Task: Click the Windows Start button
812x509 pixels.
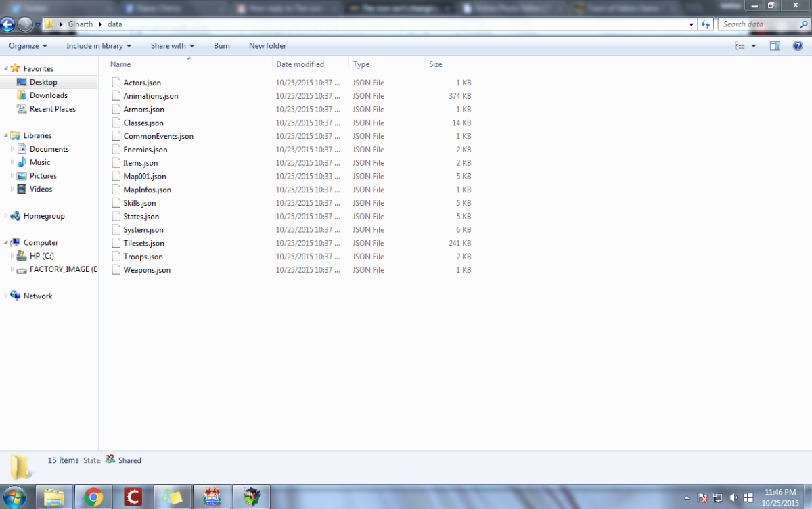Action: (x=14, y=497)
